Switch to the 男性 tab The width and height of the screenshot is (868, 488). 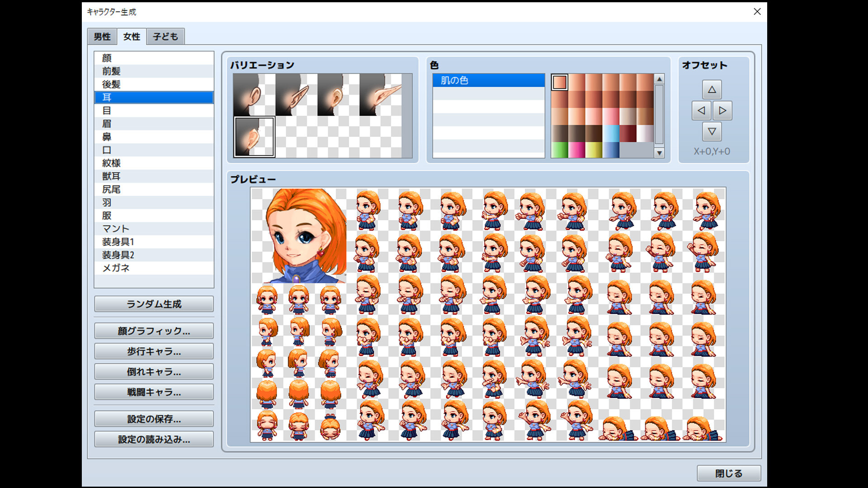pos(102,36)
